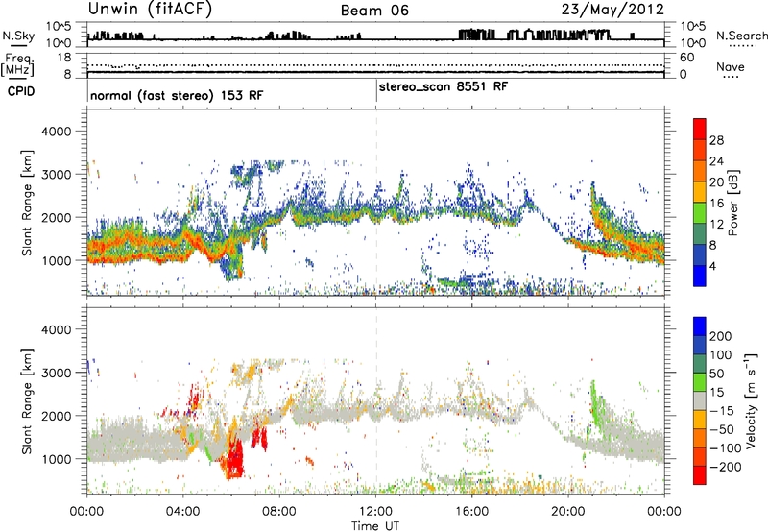Click the "Unwin (fitACF)" radar title
The width and height of the screenshot is (768, 532).
(150, 9)
